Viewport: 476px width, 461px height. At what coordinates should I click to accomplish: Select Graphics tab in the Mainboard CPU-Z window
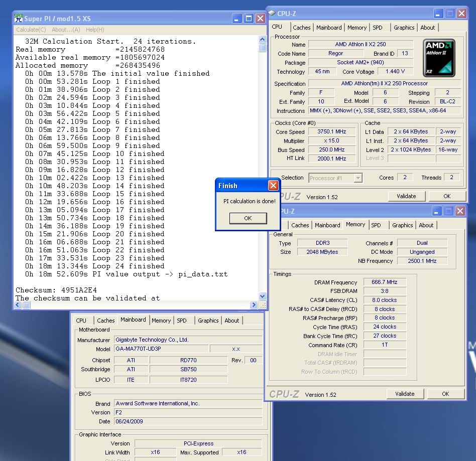coord(208,321)
